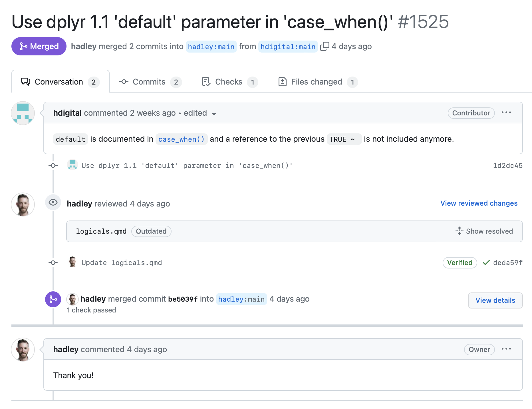This screenshot has width=532, height=409.
Task: Click hadley:main in the merge event
Action: click(241, 299)
